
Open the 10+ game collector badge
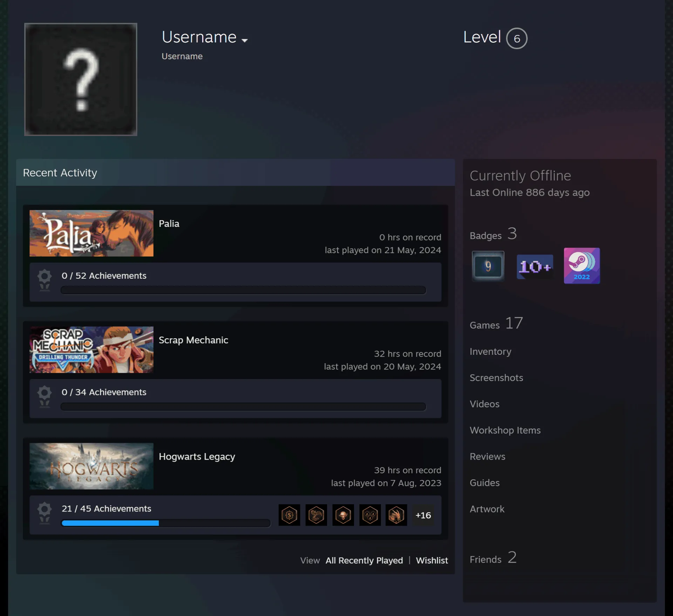pyautogui.click(x=535, y=267)
